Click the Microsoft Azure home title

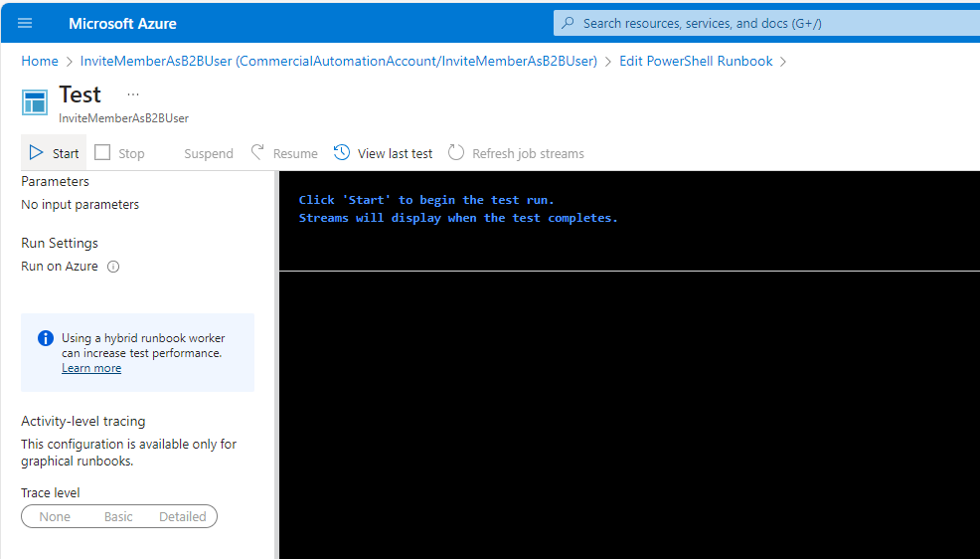122,24
